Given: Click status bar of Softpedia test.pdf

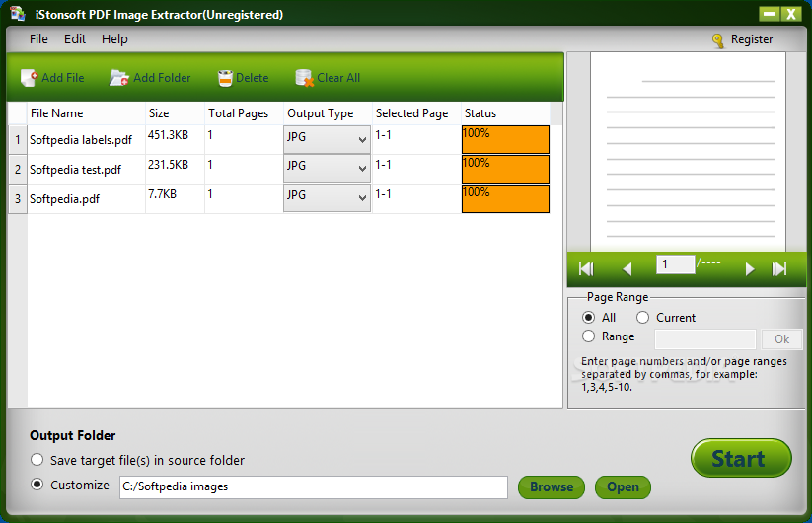Looking at the screenshot, I should pyautogui.click(x=505, y=169).
